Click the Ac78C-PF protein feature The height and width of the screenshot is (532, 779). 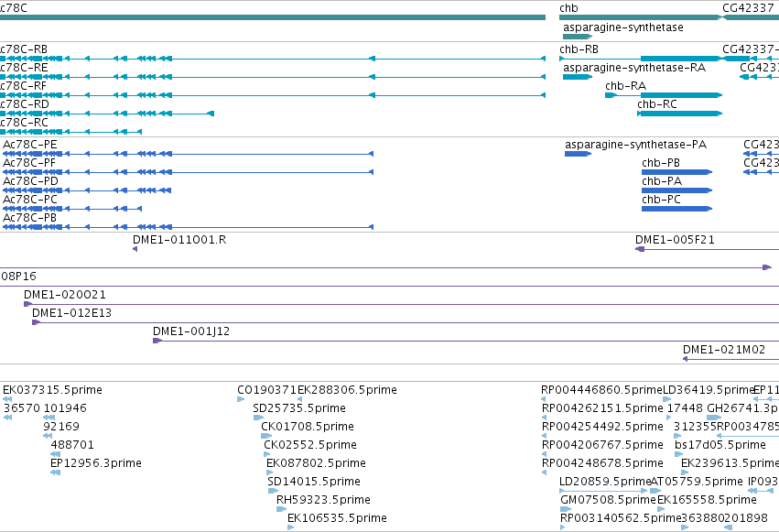pyautogui.click(x=188, y=172)
